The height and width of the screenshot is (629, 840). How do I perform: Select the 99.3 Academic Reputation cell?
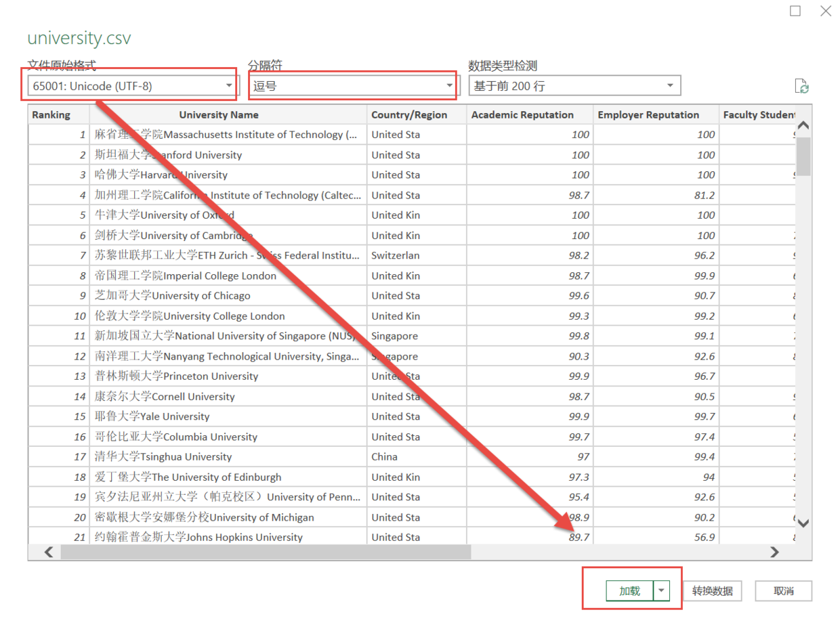click(x=530, y=316)
